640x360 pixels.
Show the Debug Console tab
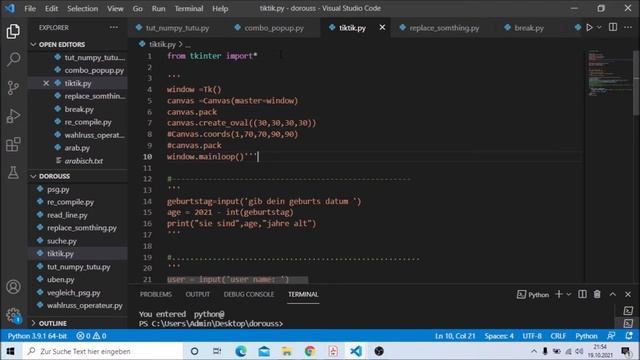pyautogui.click(x=249, y=294)
